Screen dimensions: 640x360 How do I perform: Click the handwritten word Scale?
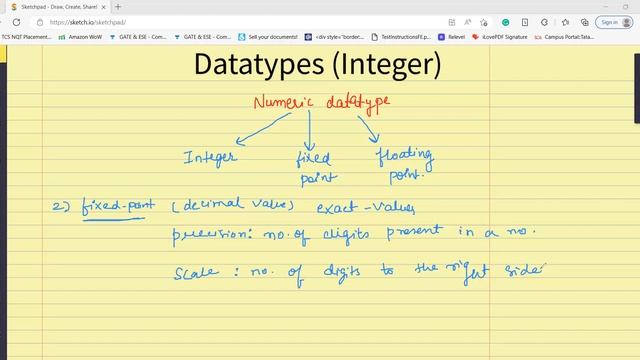[196, 273]
